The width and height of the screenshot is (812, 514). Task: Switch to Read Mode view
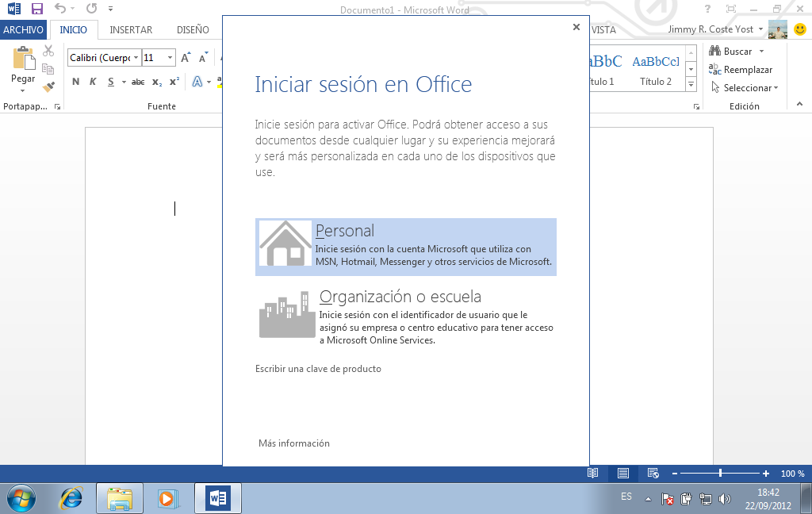click(593, 473)
